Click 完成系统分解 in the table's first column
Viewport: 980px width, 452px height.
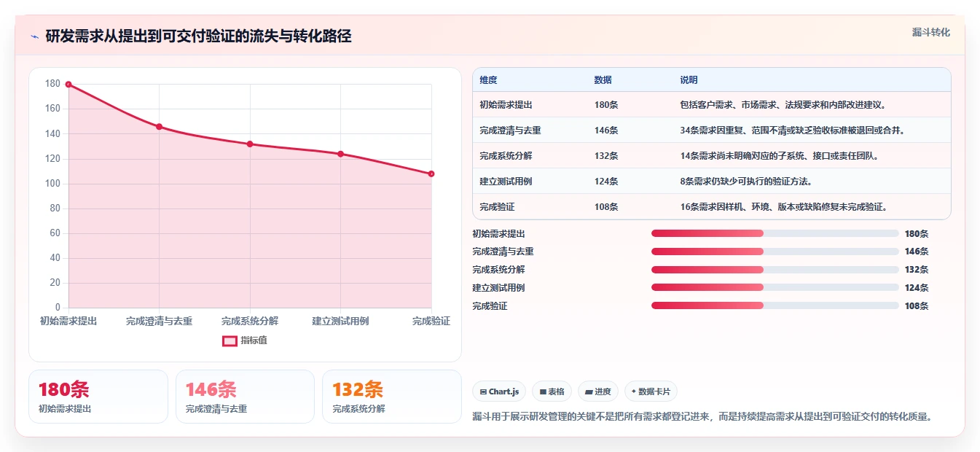506,156
